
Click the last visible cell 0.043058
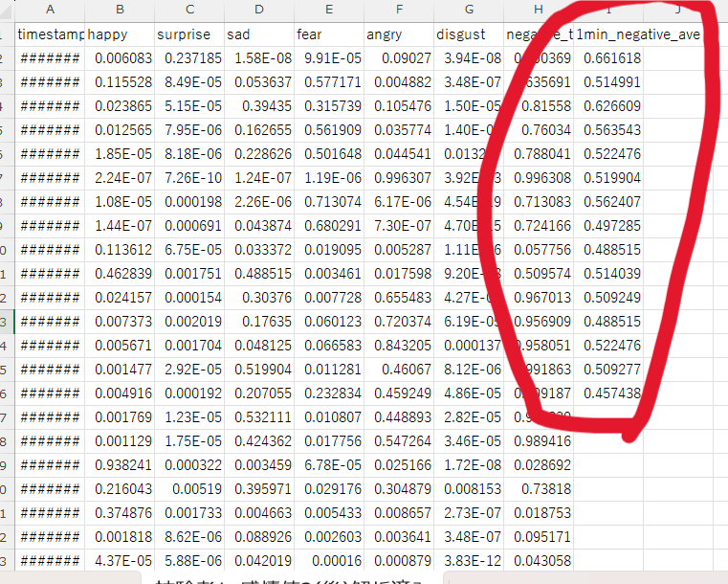[538, 560]
